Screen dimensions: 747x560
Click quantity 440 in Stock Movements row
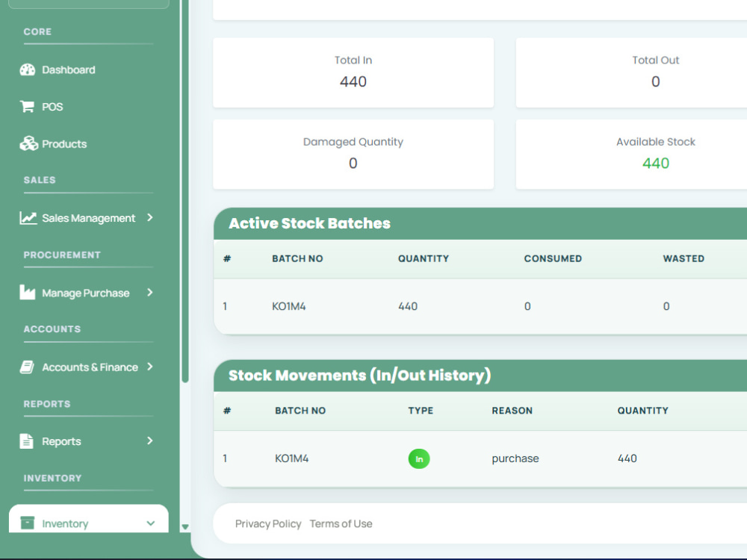[x=627, y=458]
